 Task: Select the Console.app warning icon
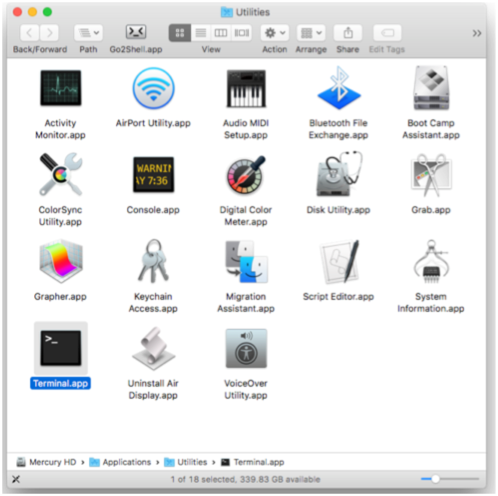[x=153, y=175]
